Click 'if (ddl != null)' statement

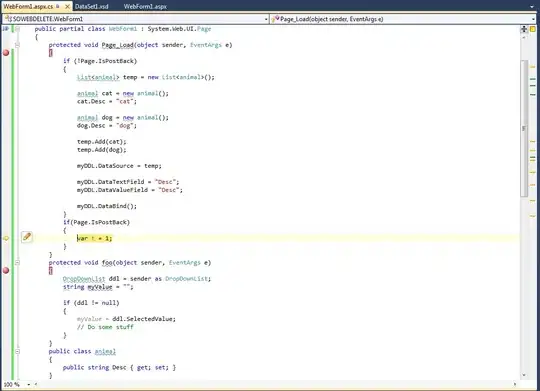point(91,303)
